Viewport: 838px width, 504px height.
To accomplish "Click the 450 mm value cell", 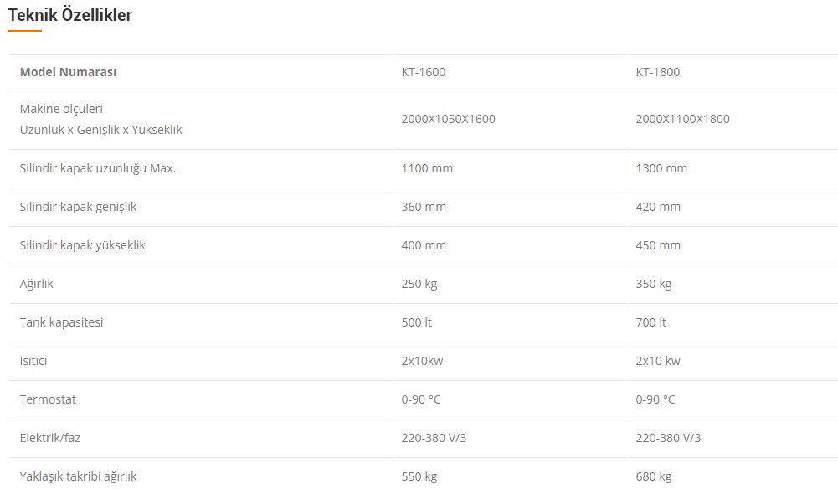I will click(658, 245).
